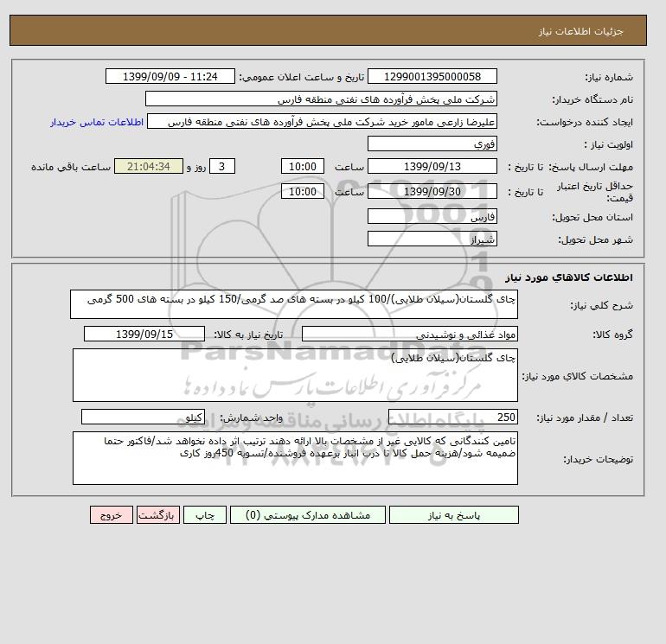Click the label 'مشخصات کالای مورد نیاز:'

click(x=577, y=376)
